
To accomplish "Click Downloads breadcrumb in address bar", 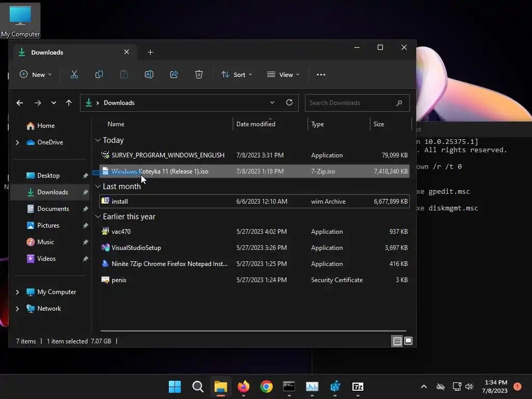I will (119, 103).
